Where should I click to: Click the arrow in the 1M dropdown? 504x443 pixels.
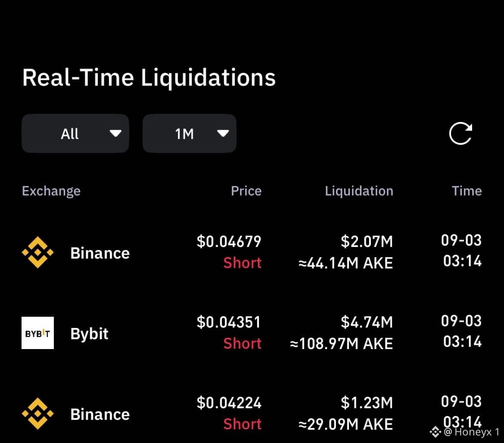pos(223,133)
